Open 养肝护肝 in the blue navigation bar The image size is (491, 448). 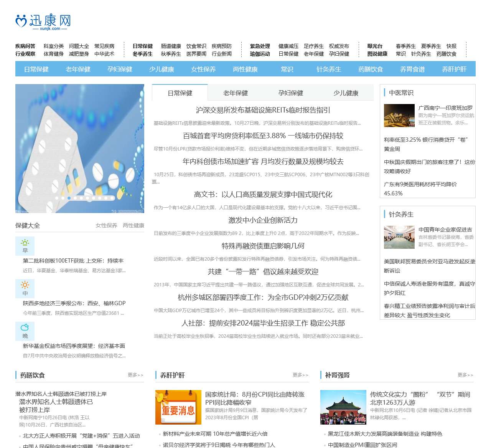pyautogui.click(x=454, y=69)
